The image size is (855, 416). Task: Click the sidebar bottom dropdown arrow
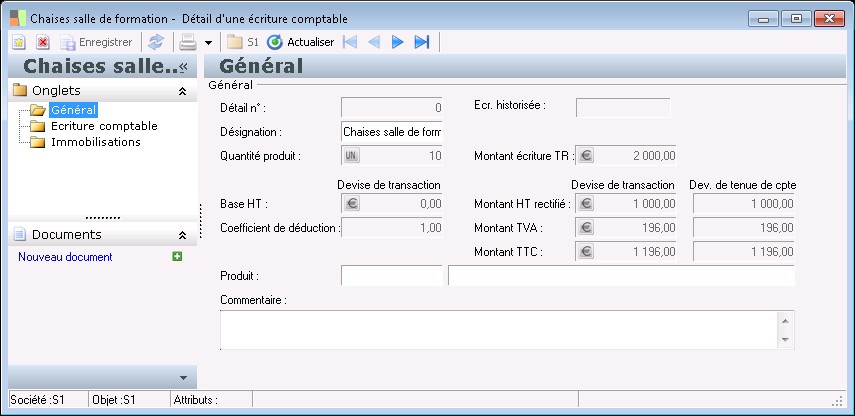pos(183,378)
